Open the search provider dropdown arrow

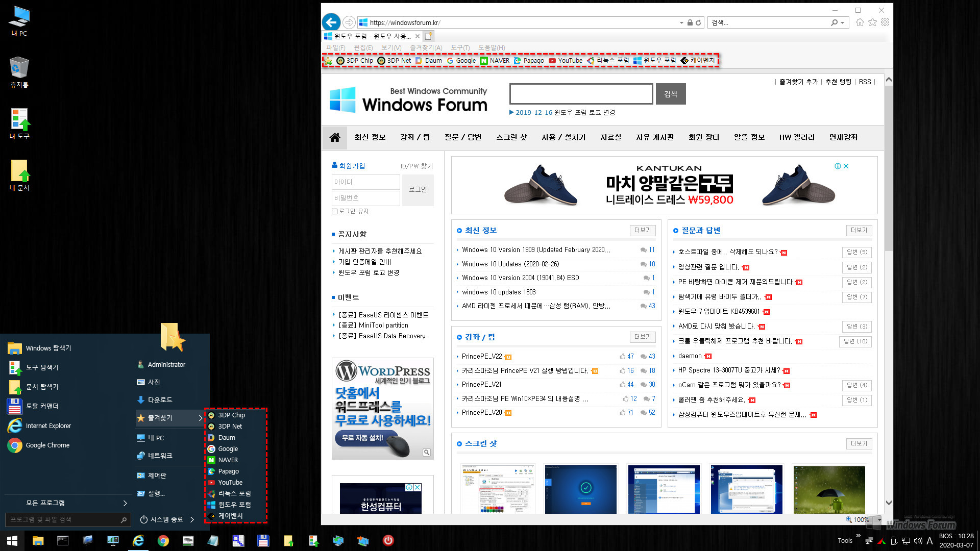(x=842, y=22)
